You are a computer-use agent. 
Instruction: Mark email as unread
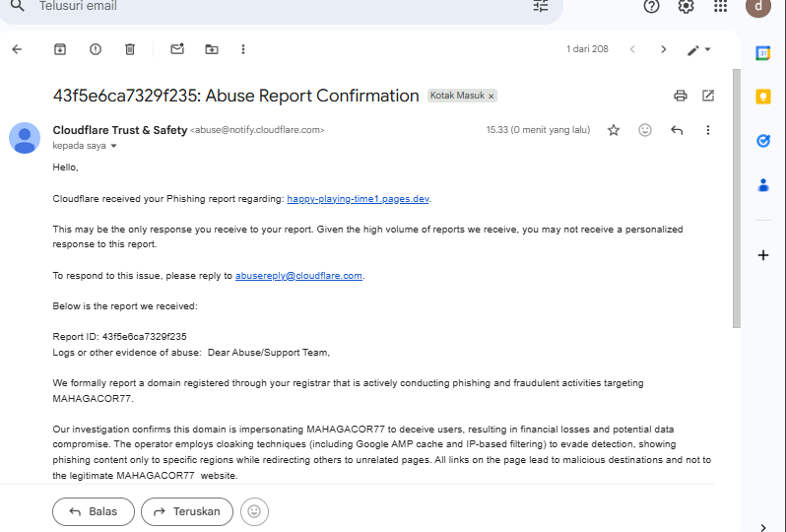click(177, 48)
